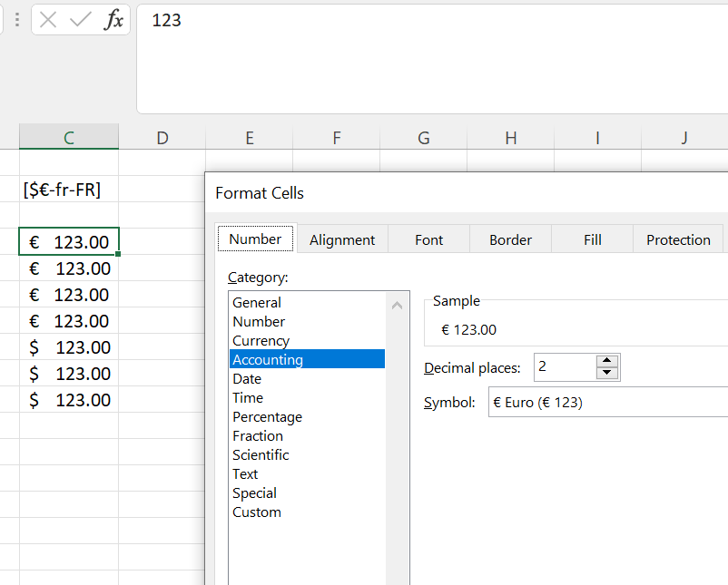Click the cell containing [$€-fr-FR]
The image size is (728, 585).
(x=69, y=189)
